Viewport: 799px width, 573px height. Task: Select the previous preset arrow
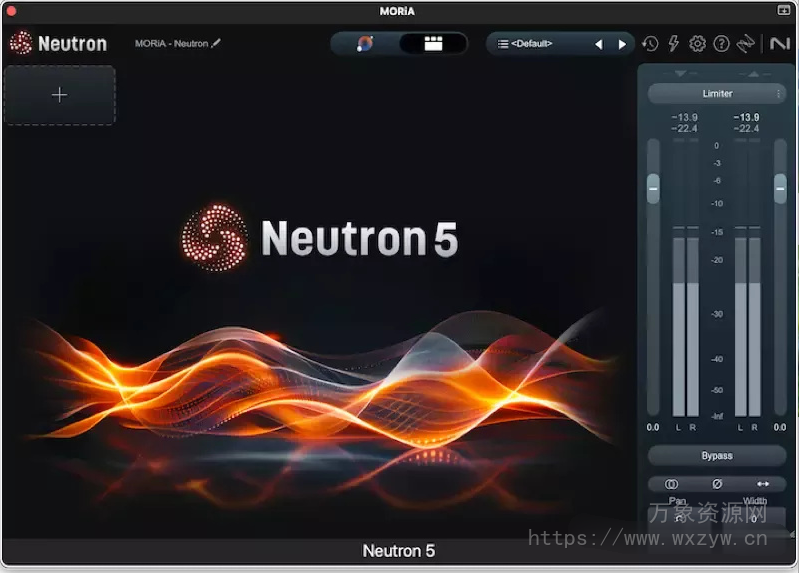(599, 44)
